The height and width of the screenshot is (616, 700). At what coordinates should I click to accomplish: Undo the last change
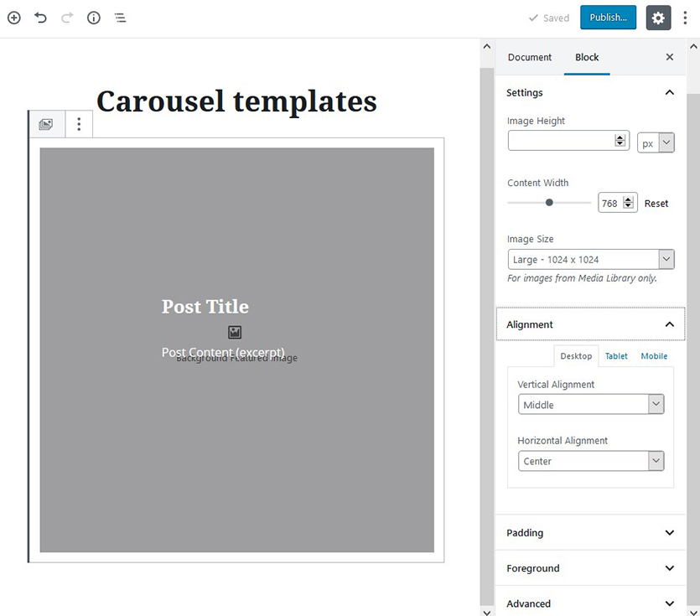pyautogui.click(x=40, y=18)
